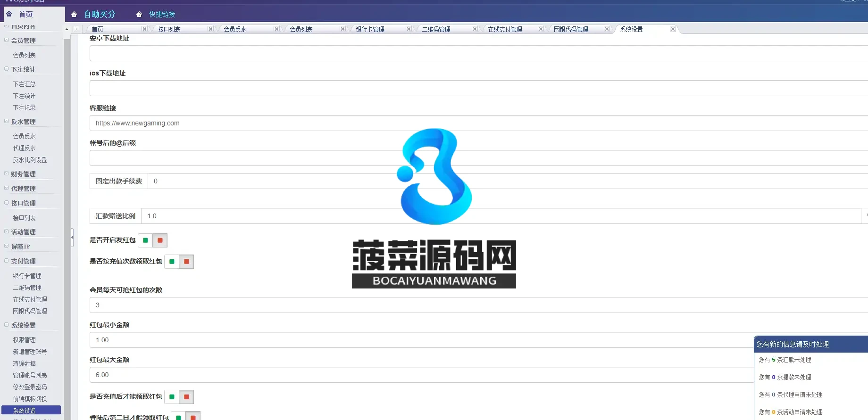
Task: Click the 固定出款手续费 value field
Action: (x=508, y=181)
